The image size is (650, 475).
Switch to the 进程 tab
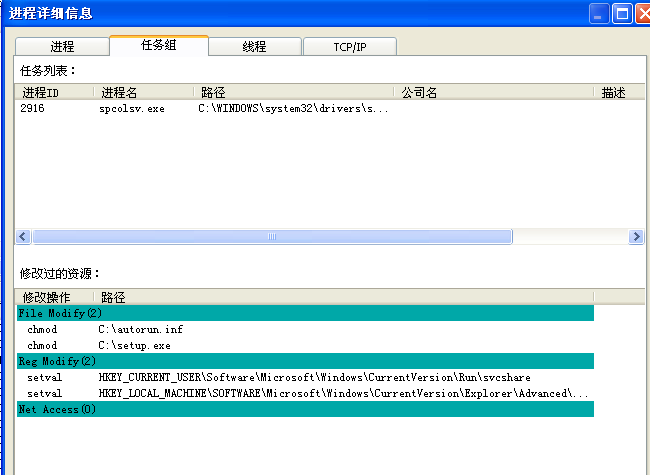[61, 46]
